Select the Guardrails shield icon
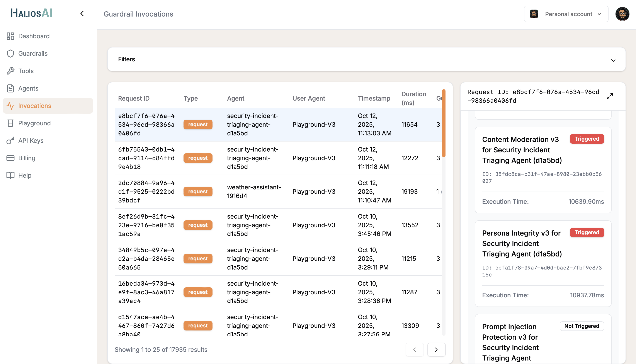Viewport: 636px width, 364px height. point(10,54)
